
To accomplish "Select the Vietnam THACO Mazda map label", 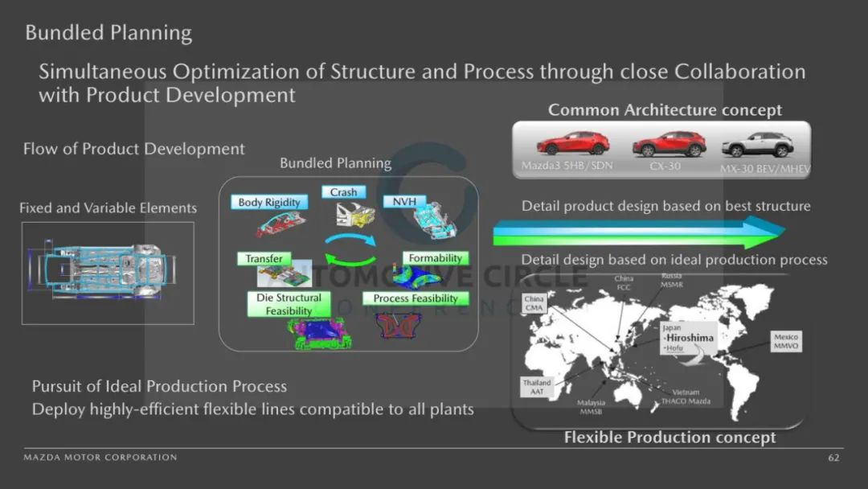I will click(686, 397).
